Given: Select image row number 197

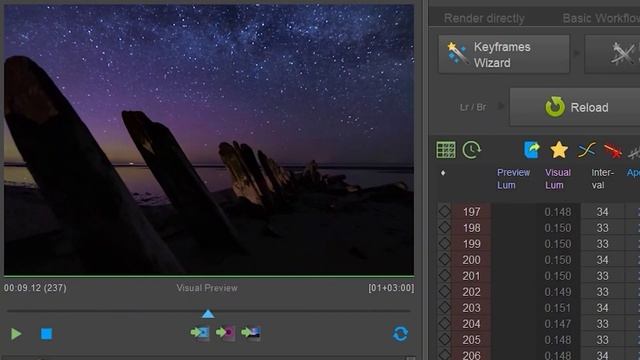Looking at the screenshot, I should pyautogui.click(x=471, y=212).
